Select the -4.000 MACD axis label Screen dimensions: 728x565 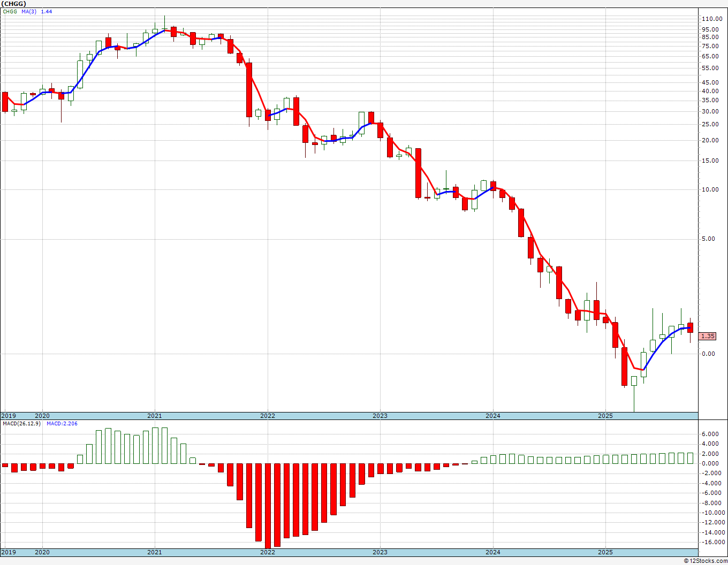click(711, 483)
